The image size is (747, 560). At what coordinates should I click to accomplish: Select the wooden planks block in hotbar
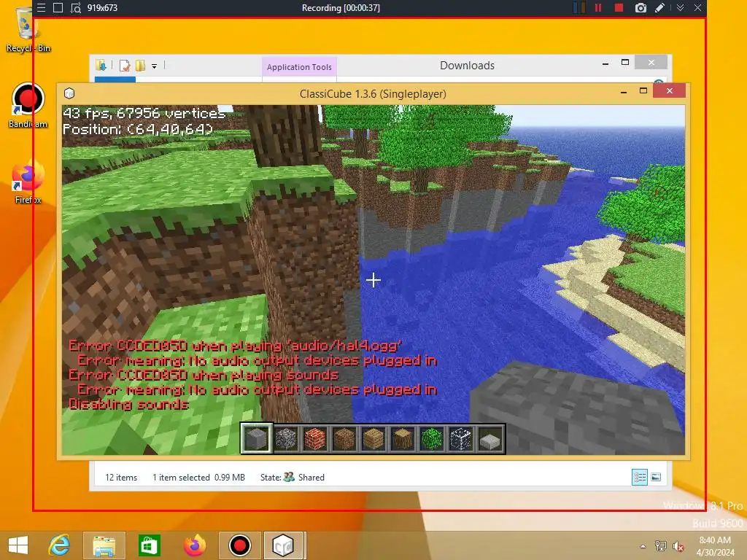coord(373,438)
